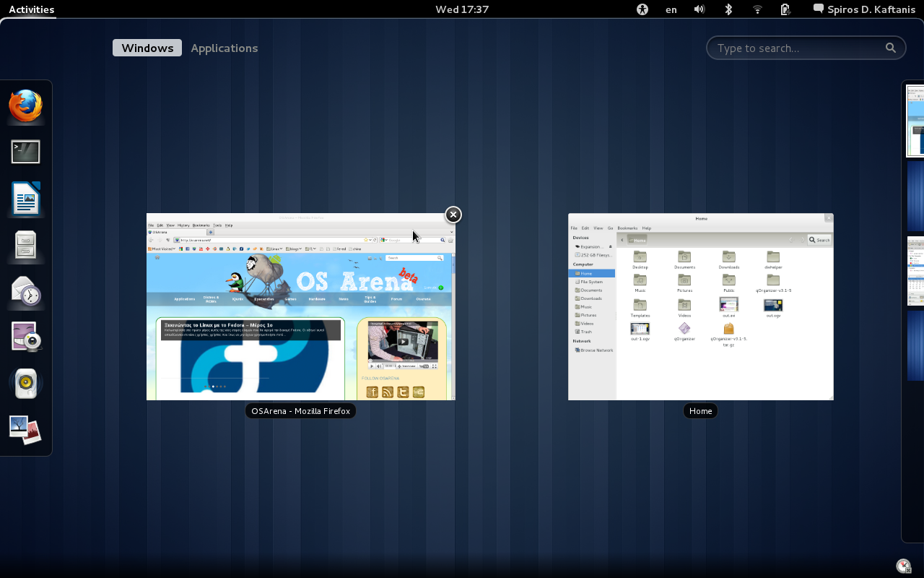Open the user menu Spiros D. Kaftanis
Image resolution: width=924 pixels, height=578 pixels.
[x=863, y=9]
